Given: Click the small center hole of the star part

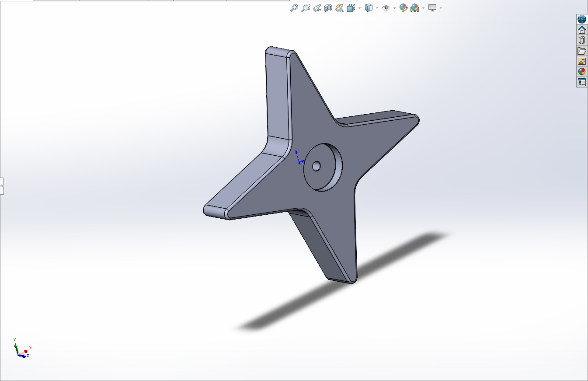Looking at the screenshot, I should (x=317, y=166).
